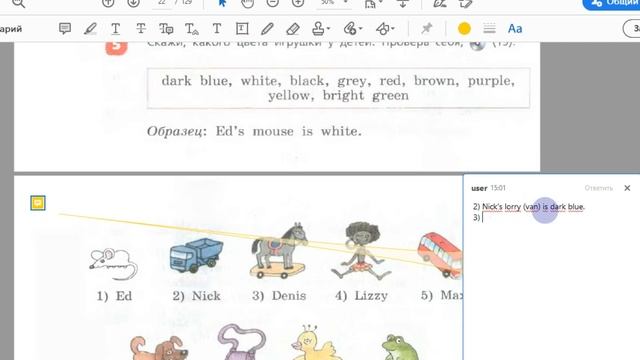Viewport: 640px width, 360px height.
Task: Select the replace text note tool
Action: [166, 29]
